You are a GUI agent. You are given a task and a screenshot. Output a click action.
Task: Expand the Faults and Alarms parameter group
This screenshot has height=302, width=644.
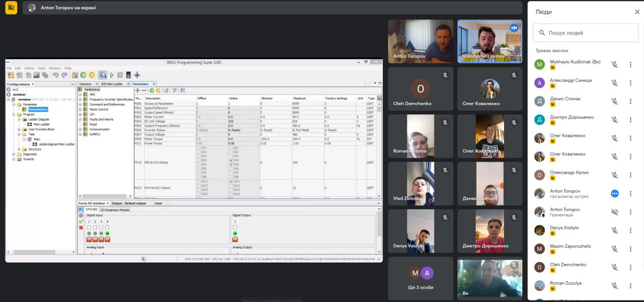click(x=80, y=119)
